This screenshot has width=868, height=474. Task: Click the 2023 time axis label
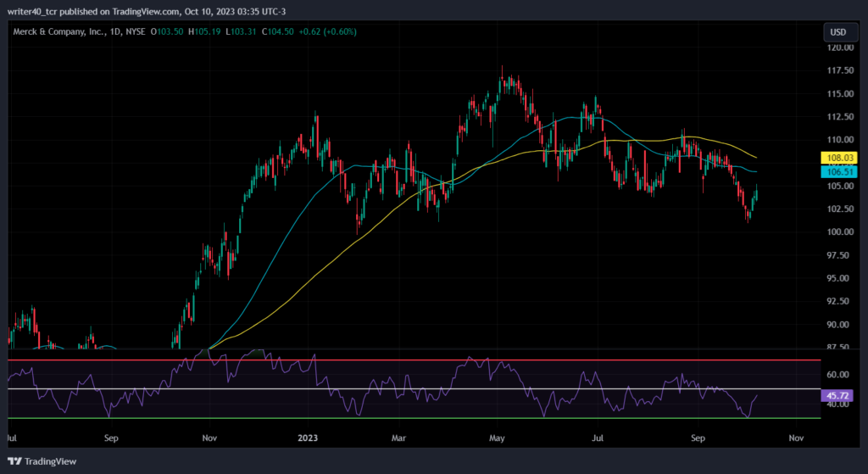point(308,438)
